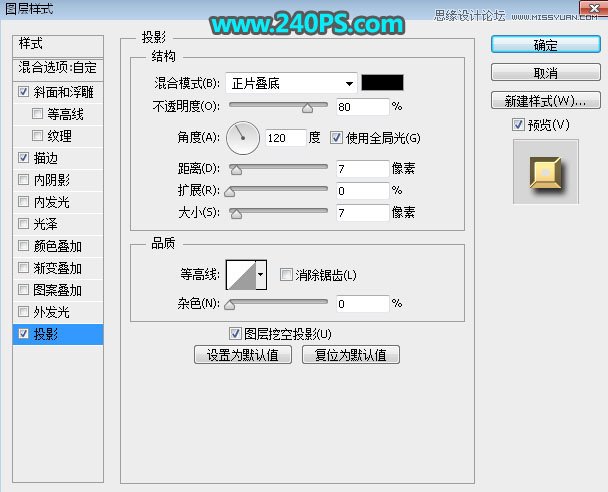The image size is (608, 492).
Task: Click the 杂色 noise value field
Action: [363, 304]
